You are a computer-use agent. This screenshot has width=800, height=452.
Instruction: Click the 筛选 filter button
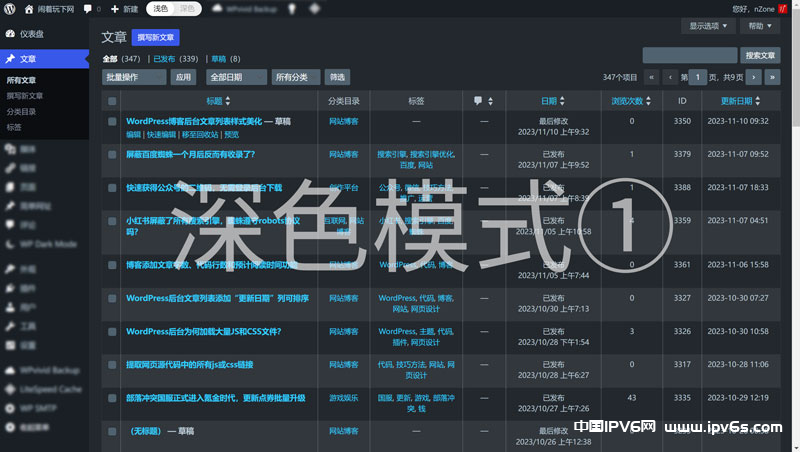pyautogui.click(x=337, y=77)
